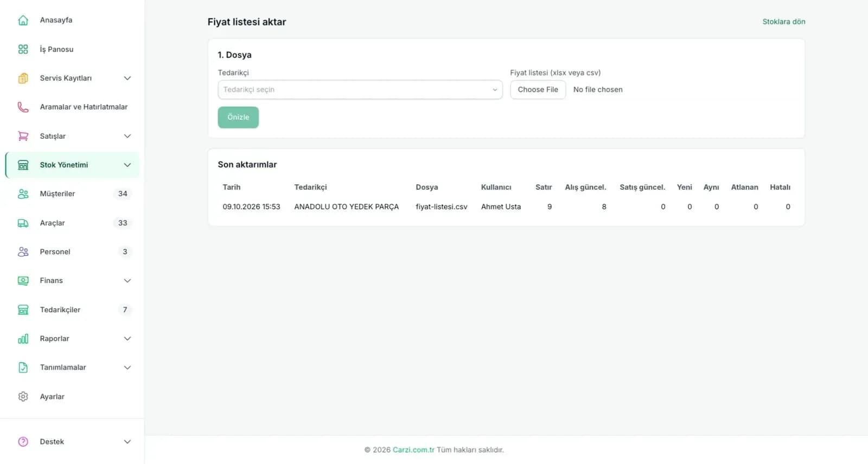Click the Tedarikçiler shop icon
The width and height of the screenshot is (868, 464).
coord(23,310)
